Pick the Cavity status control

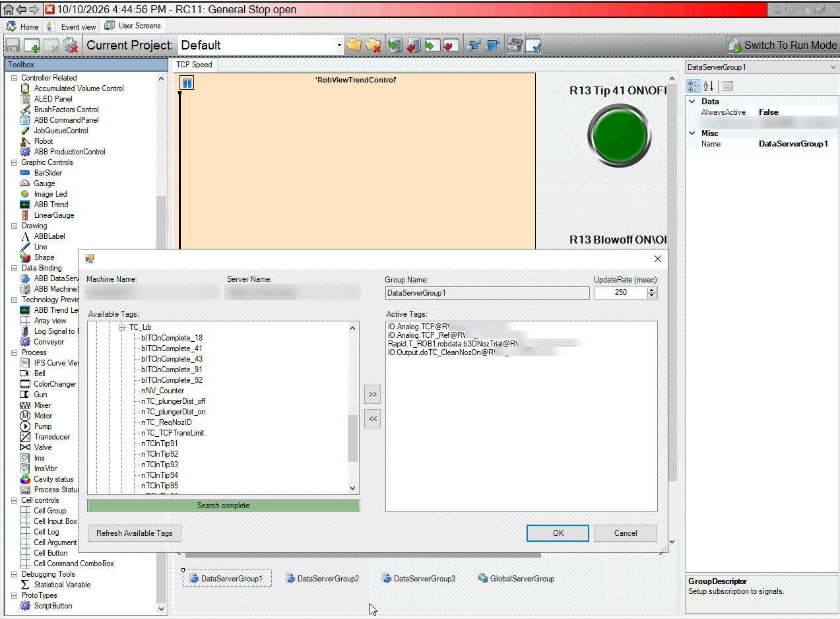[53, 479]
